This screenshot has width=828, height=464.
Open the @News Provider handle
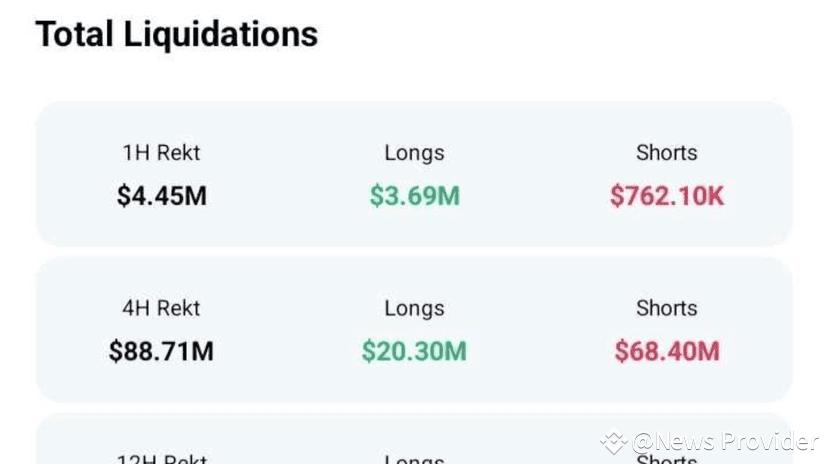(x=725, y=441)
